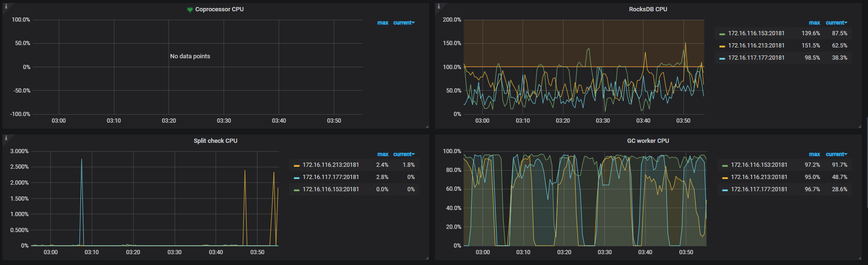This screenshot has height=265, width=868.
Task: Click the info icon on Split check CPU panel
Action: click(6, 138)
